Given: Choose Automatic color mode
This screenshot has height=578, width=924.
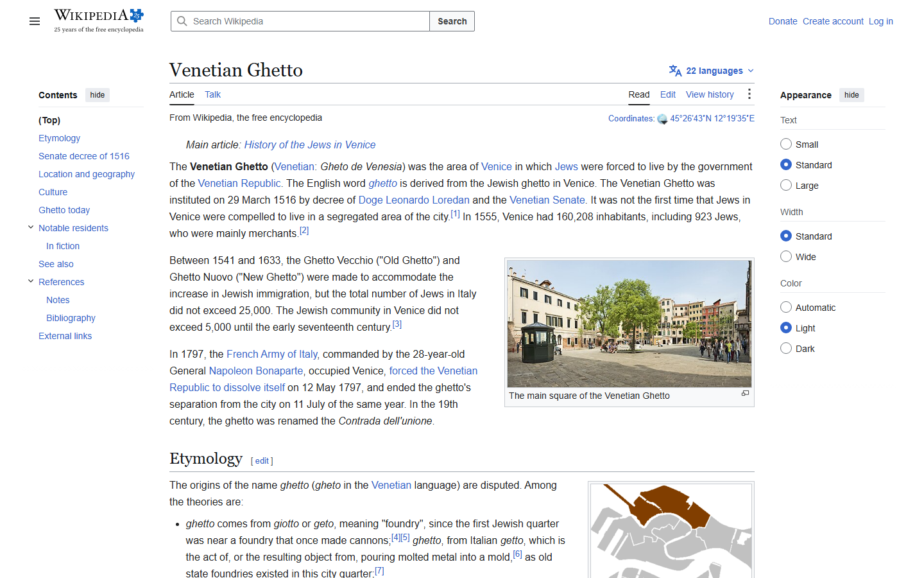Looking at the screenshot, I should pos(786,308).
